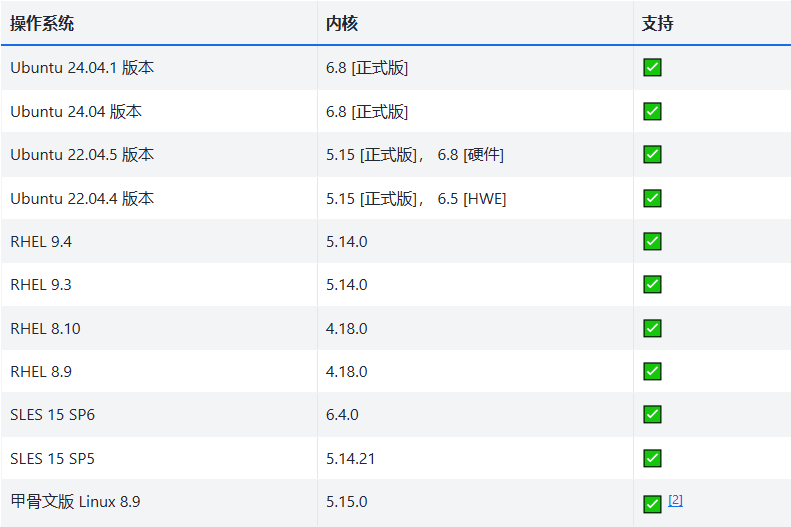The height and width of the screenshot is (527, 791).
Task: Click the support checkmark for RHEL 8.10
Action: click(652, 328)
